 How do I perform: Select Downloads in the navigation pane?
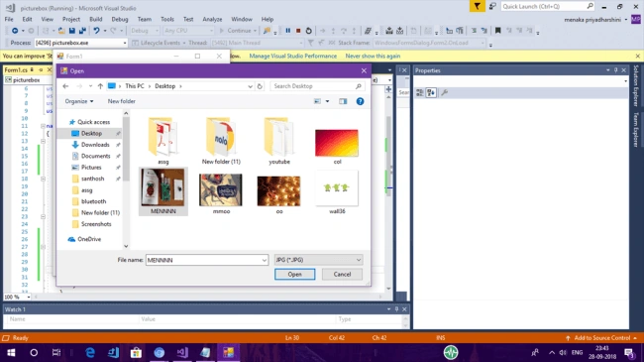(x=95, y=145)
